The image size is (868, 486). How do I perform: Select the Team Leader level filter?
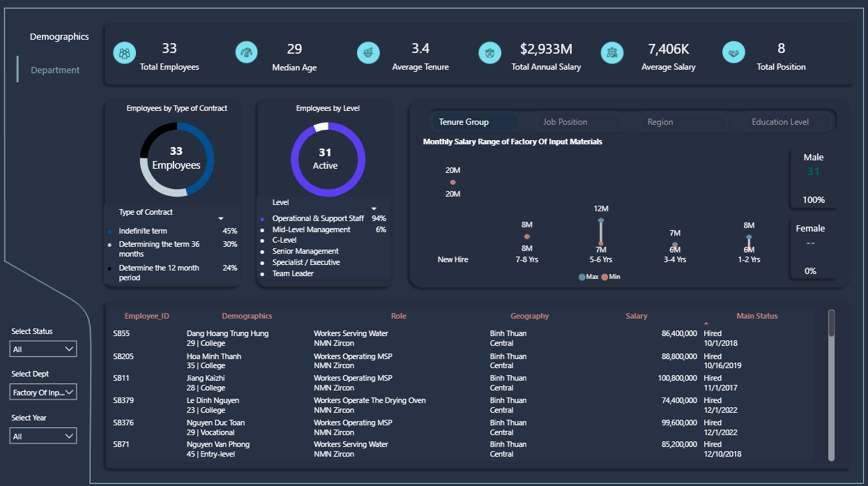(293, 273)
